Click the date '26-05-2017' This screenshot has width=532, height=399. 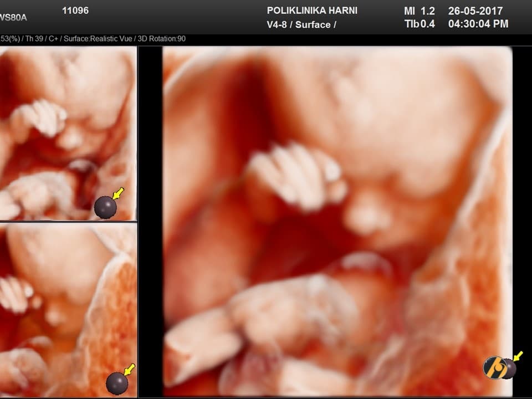click(x=475, y=11)
